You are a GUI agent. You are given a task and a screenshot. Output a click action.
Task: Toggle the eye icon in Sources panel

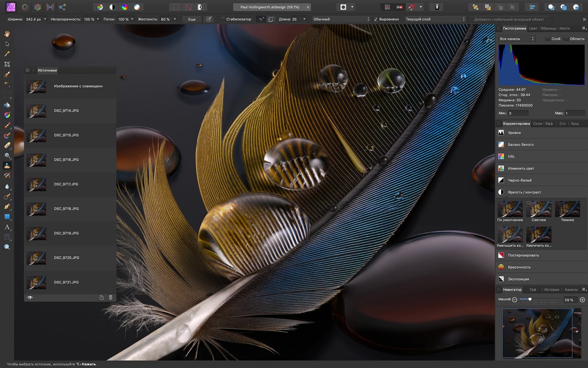coord(30,298)
